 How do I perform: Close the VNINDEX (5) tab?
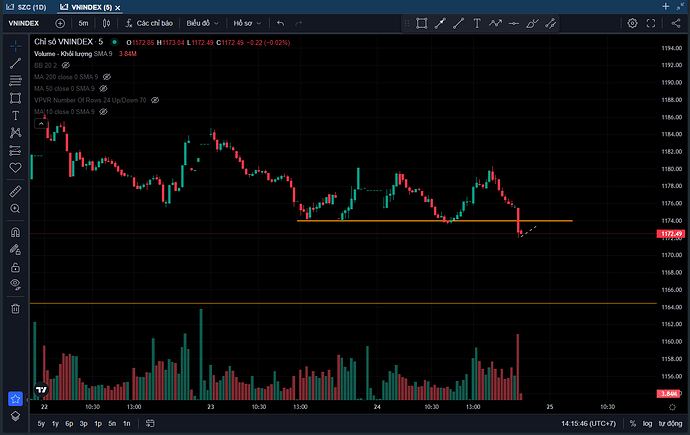117,7
